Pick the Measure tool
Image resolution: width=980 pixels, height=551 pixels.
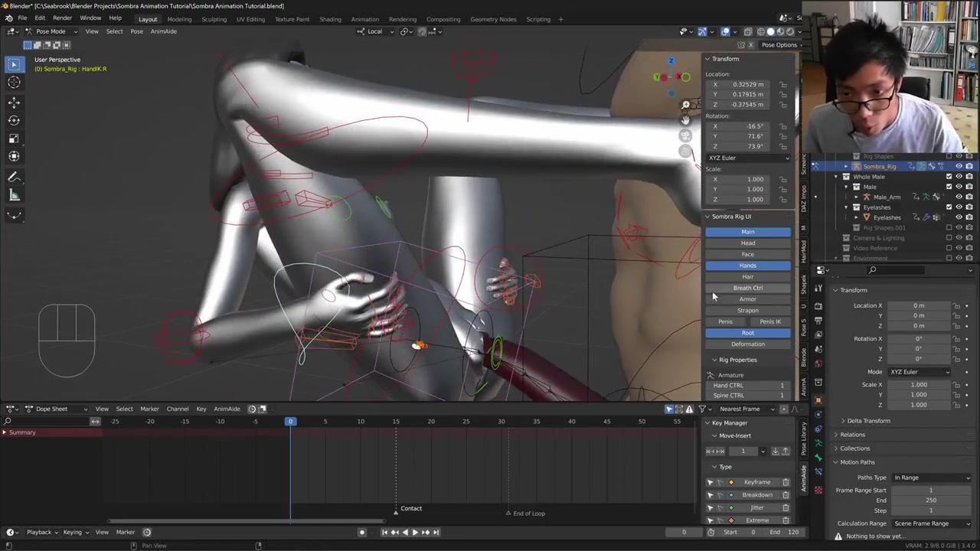click(x=14, y=195)
